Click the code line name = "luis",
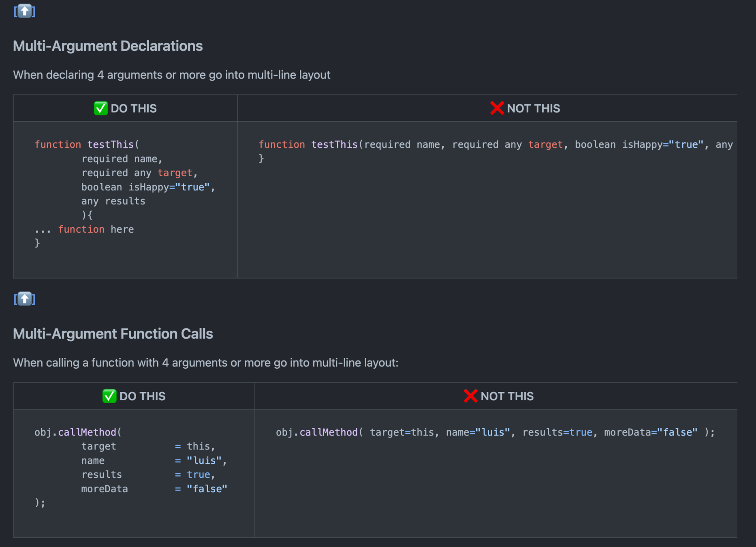The width and height of the screenshot is (756, 547). (154, 461)
